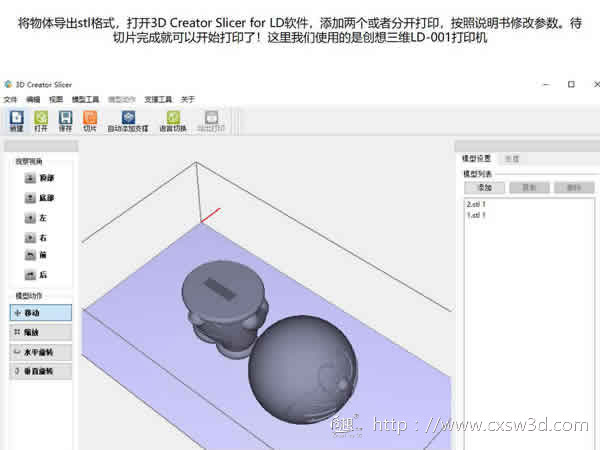Select 2.stl in the model list
Screen dimensions: 600x450
point(476,204)
